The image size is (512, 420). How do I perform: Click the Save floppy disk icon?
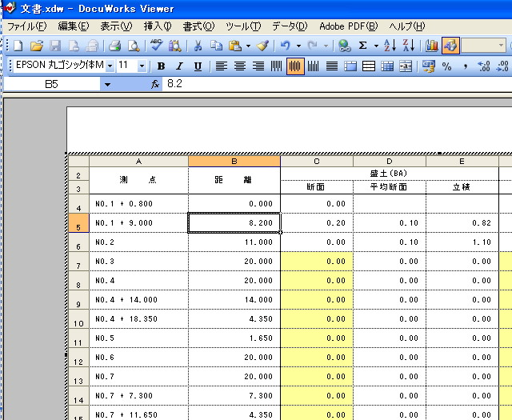pyautogui.click(x=55, y=46)
